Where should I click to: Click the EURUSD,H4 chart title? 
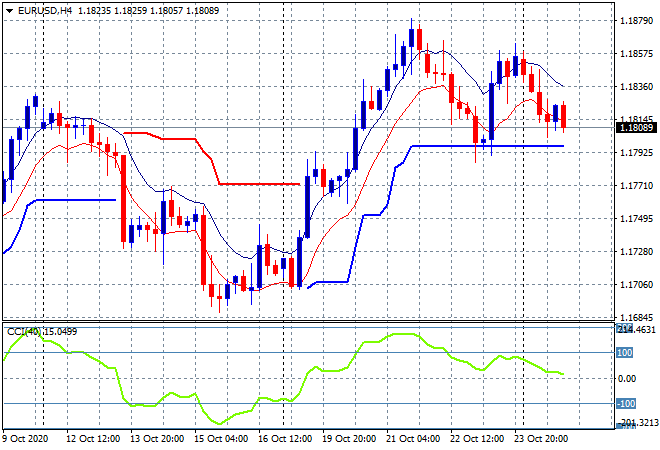click(x=45, y=11)
